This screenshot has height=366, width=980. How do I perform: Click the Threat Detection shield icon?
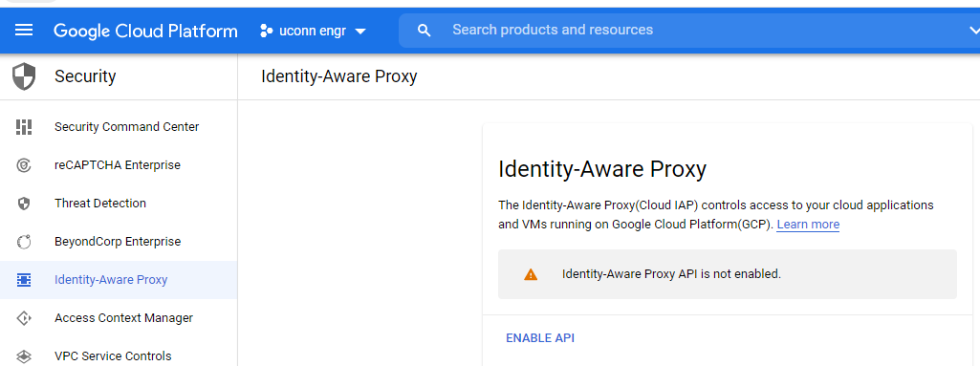pos(24,204)
